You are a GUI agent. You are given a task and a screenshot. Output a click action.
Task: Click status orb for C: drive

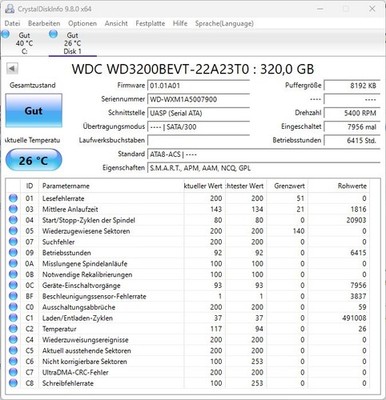(x=5, y=34)
